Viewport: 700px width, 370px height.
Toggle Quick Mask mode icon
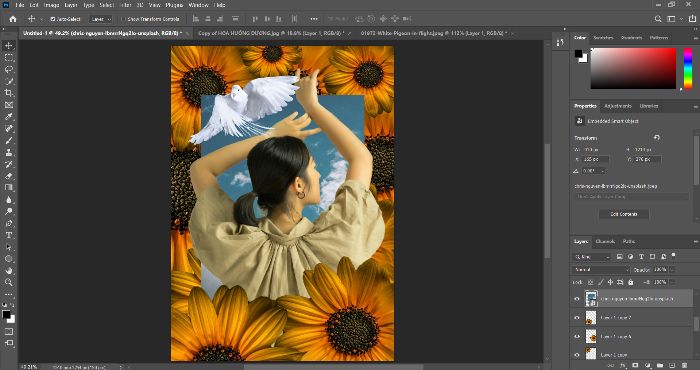pyautogui.click(x=8, y=332)
